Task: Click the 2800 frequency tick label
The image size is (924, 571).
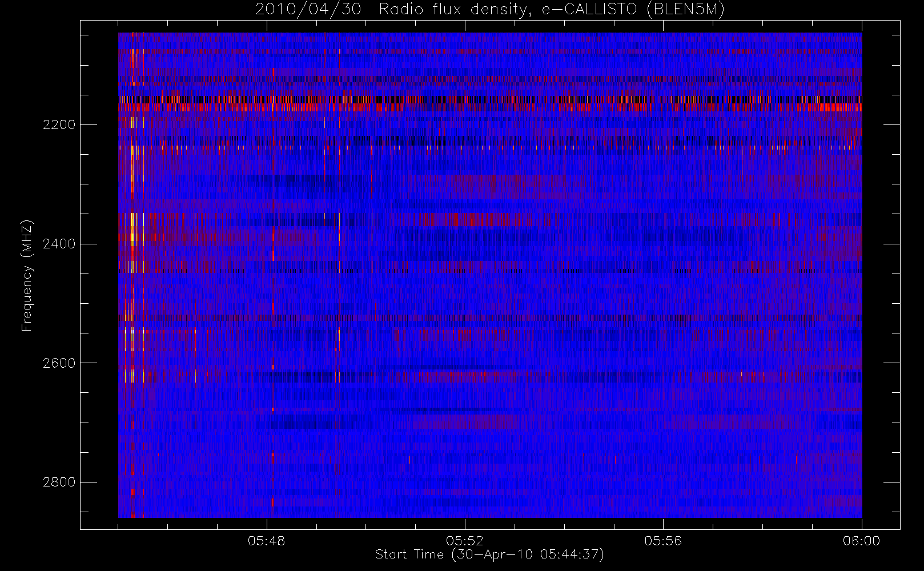Action: tap(59, 482)
